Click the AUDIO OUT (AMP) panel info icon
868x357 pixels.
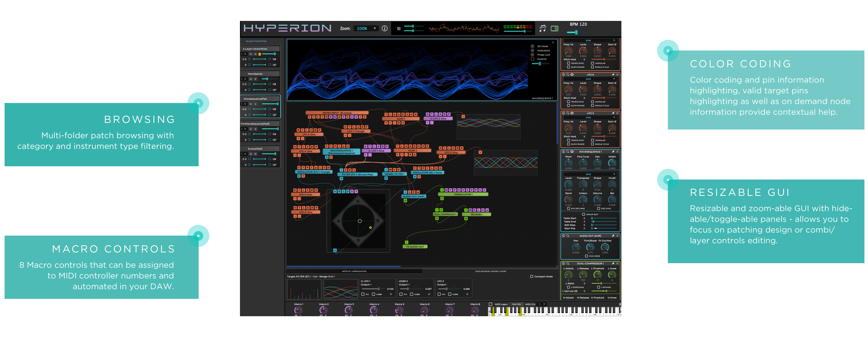pos(563,236)
